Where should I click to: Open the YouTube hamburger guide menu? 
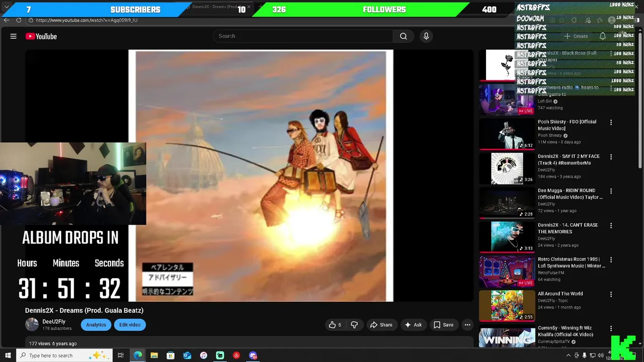click(x=14, y=36)
